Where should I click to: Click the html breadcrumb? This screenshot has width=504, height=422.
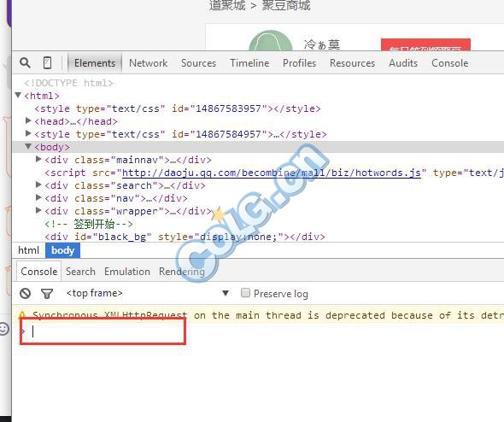[28, 250]
